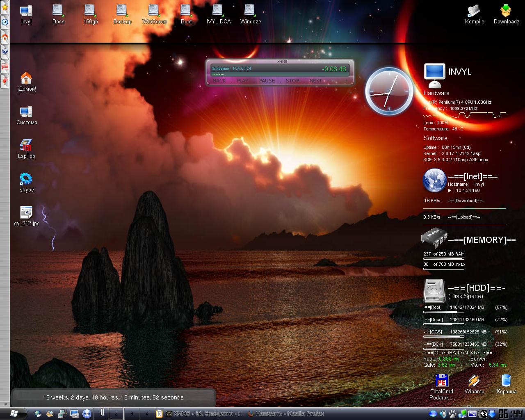Click the clock icon in left sidebar
Image resolution: width=525 pixels, height=420 pixels.
point(5,22)
